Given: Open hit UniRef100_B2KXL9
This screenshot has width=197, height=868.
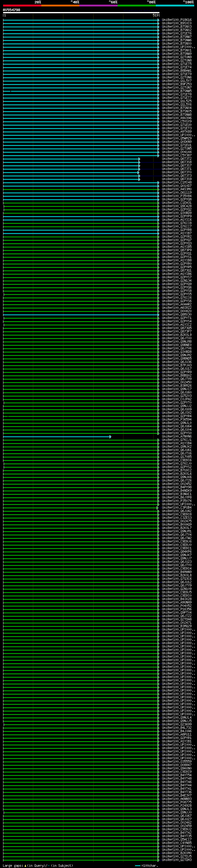Looking at the screenshot, I should (177, 335).
